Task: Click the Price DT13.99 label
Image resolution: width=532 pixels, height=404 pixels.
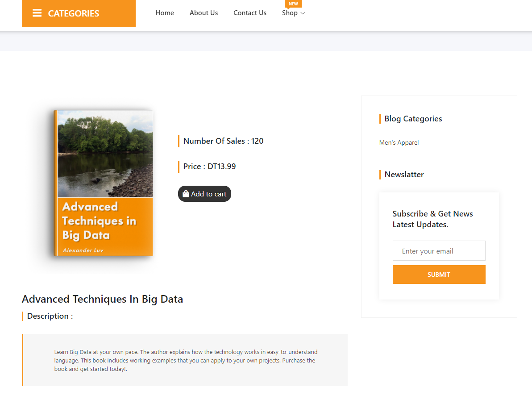Action: 209,167
